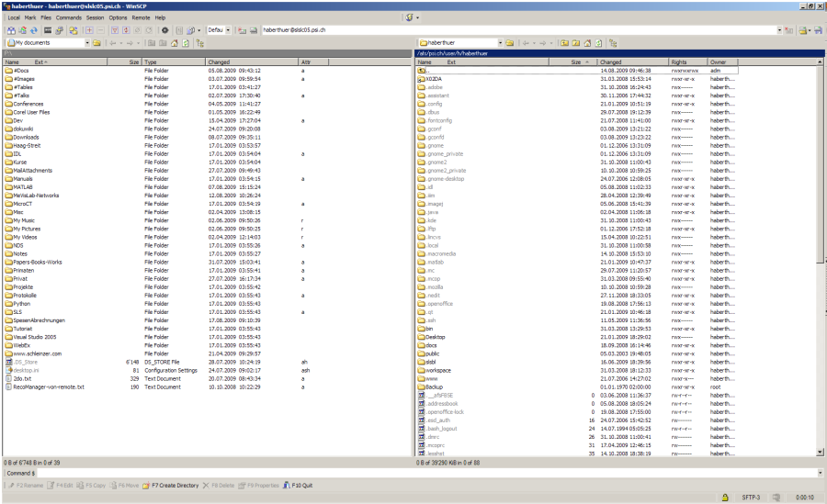
Task: Open the terminal console icon
Action: [x=48, y=30]
